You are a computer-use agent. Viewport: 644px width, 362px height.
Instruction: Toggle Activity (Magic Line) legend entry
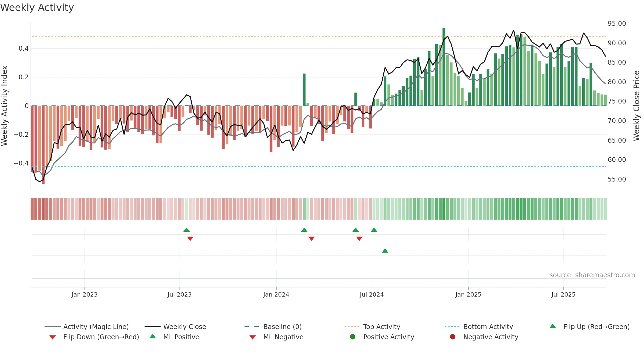coord(87,327)
